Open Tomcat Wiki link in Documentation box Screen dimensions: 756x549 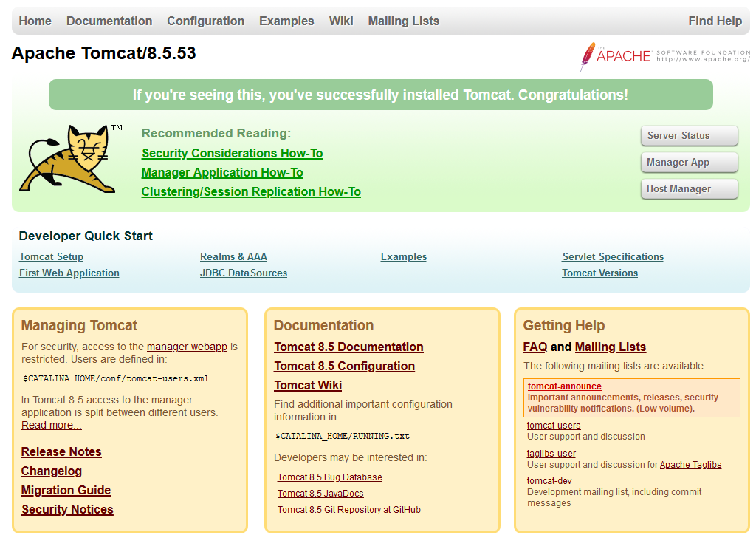coord(308,386)
